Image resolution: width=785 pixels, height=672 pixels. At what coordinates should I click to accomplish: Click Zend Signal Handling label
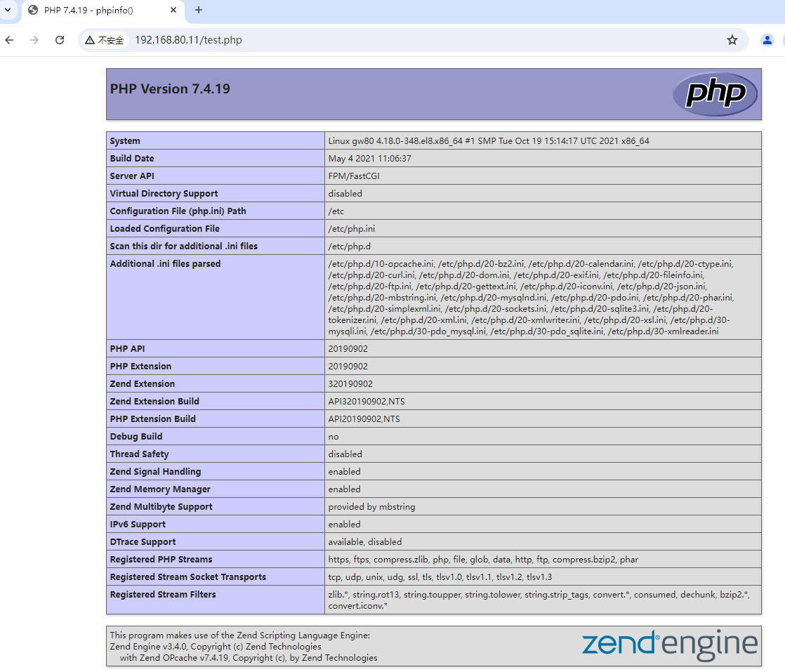click(155, 472)
